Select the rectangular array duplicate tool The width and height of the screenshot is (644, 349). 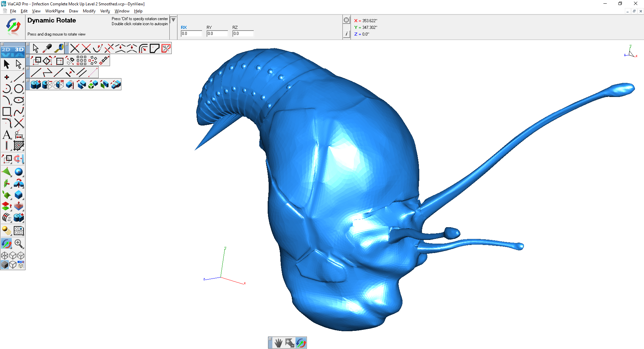pos(82,60)
